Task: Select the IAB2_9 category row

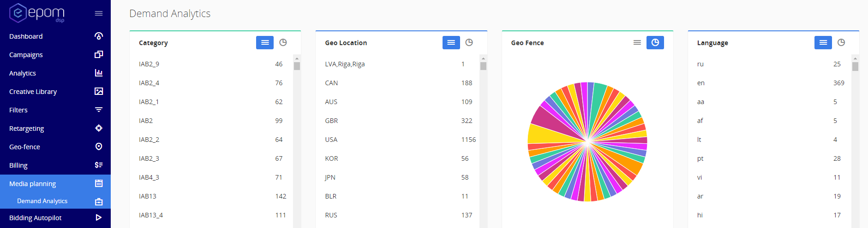Action: [x=211, y=64]
